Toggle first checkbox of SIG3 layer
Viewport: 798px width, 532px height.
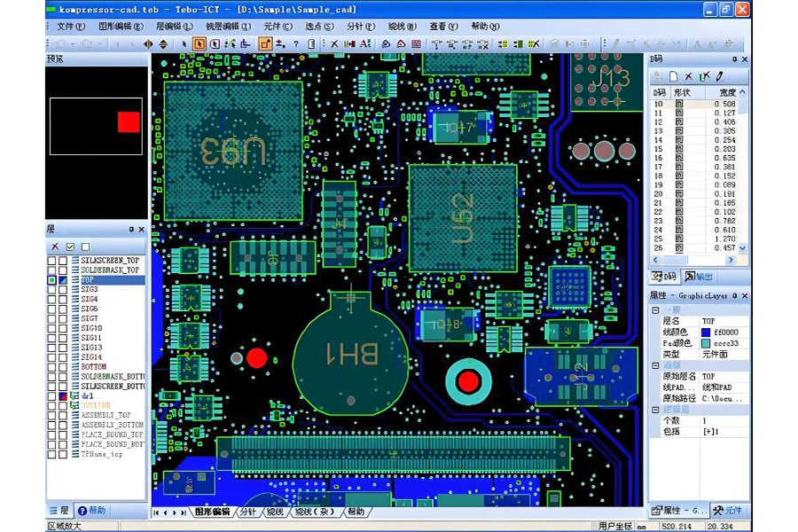(52, 290)
